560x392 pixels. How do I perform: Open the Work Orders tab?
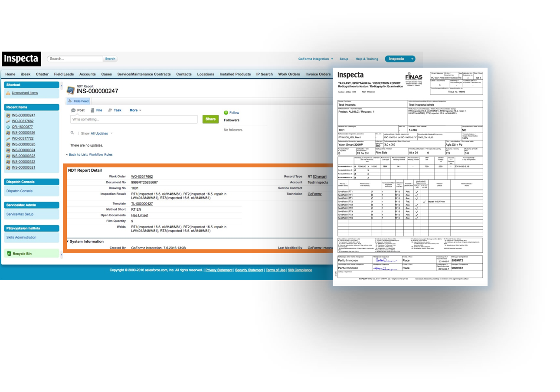[289, 74]
